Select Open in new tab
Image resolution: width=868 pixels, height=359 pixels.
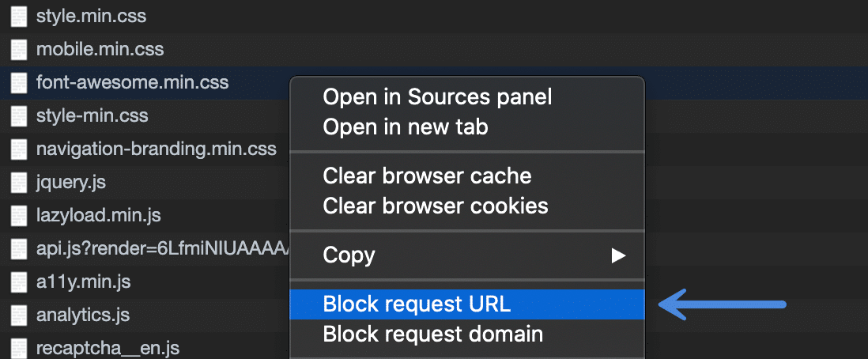point(406,127)
